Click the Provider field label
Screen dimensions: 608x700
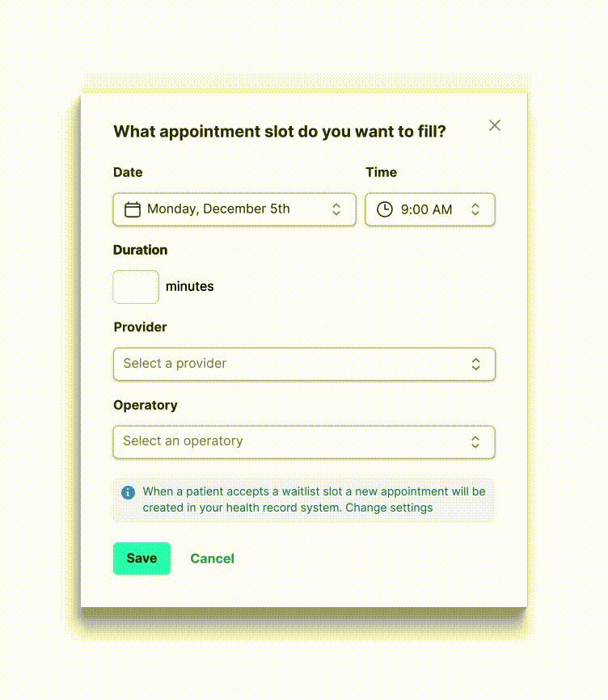pyautogui.click(x=140, y=327)
